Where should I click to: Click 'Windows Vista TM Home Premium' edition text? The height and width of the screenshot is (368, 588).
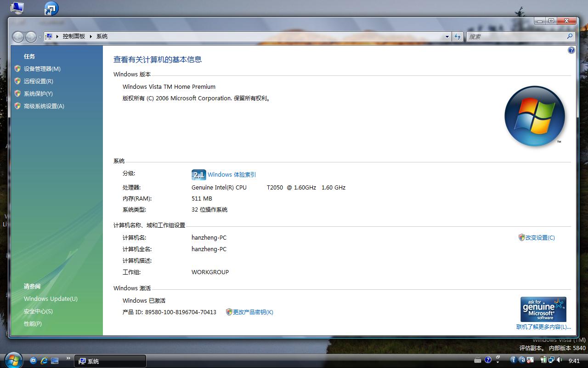[x=169, y=87]
